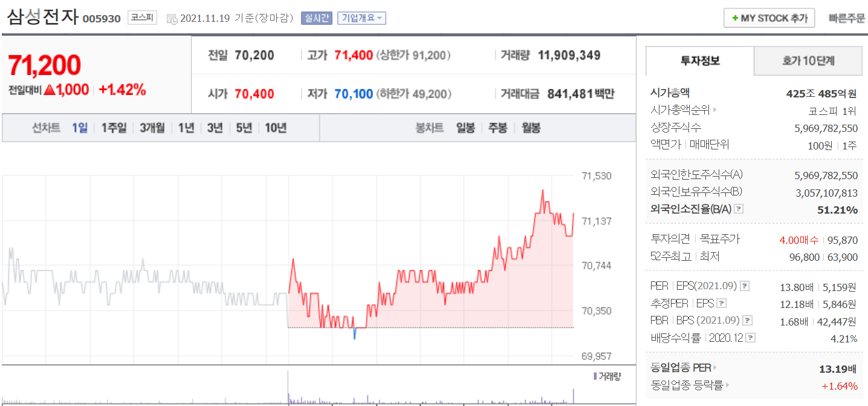Click 동일업종 PER value 13.19배
Screen dimensions: 868x406
pos(838,368)
